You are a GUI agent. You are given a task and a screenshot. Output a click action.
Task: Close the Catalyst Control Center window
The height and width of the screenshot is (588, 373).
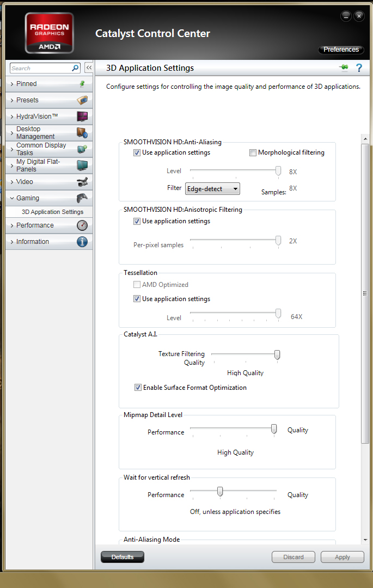coord(359,16)
